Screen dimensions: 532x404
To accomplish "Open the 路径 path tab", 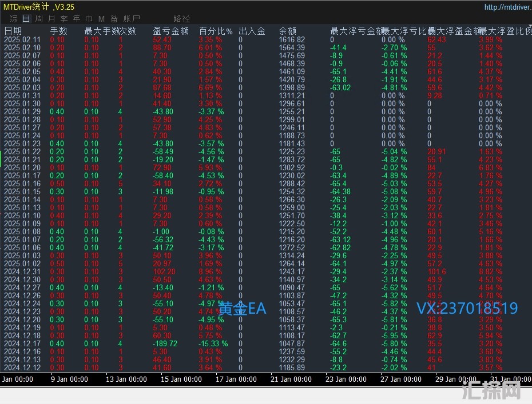I will [181, 19].
